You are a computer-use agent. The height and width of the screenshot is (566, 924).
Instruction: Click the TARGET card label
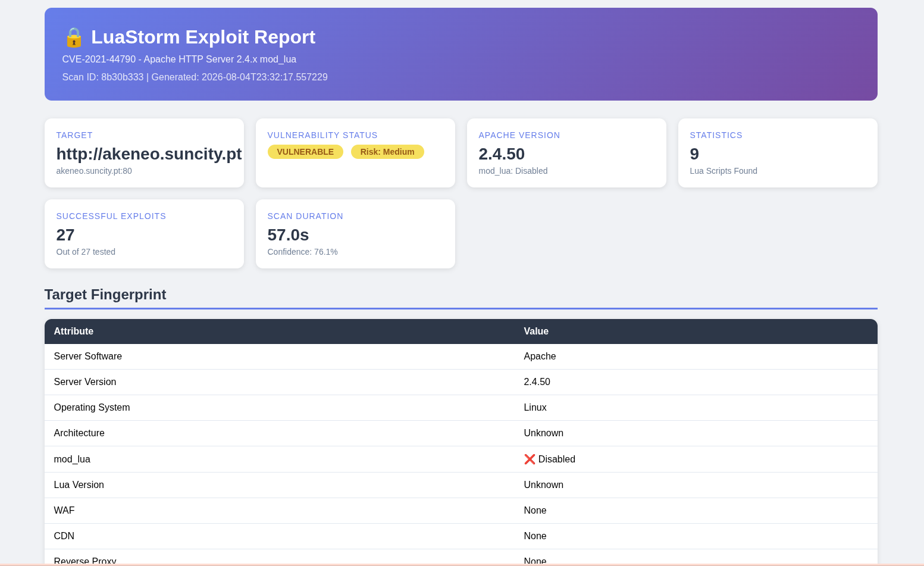(74, 135)
